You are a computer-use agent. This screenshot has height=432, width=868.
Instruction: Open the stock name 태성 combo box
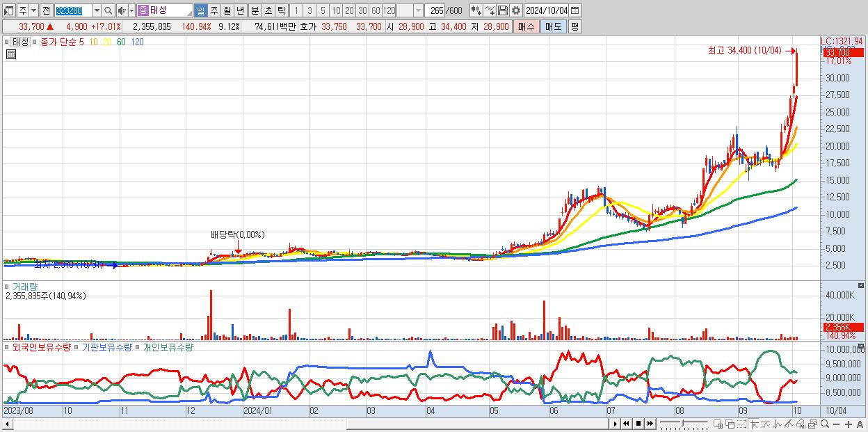(x=165, y=10)
